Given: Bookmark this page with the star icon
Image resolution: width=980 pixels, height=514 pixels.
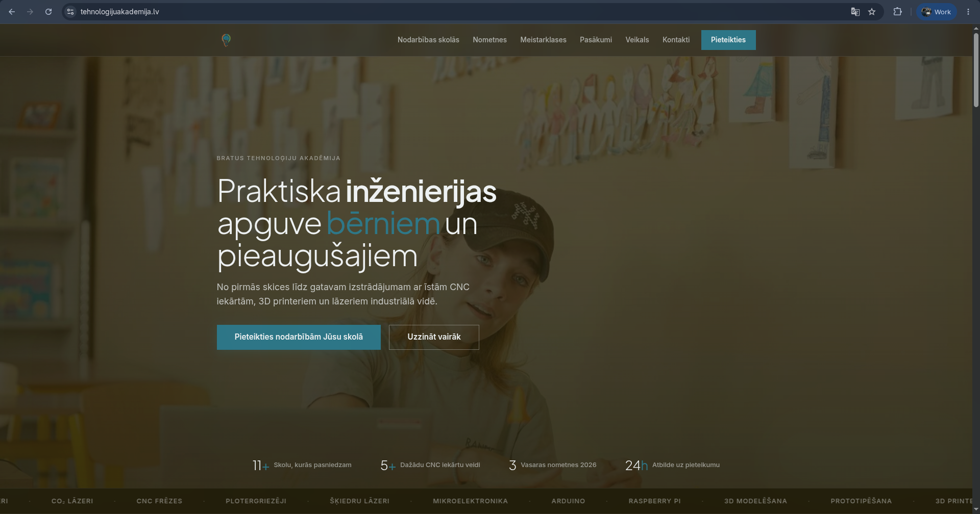Looking at the screenshot, I should pyautogui.click(x=872, y=12).
